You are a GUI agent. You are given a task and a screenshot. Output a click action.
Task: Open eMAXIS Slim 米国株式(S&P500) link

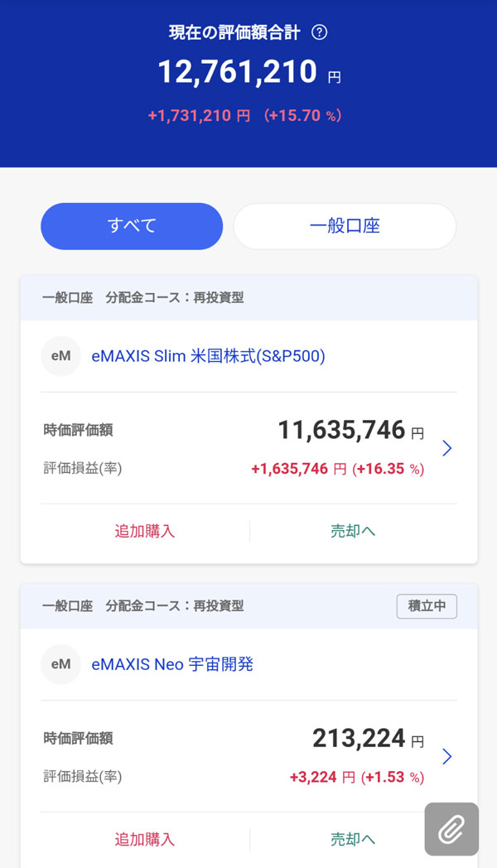click(x=208, y=356)
